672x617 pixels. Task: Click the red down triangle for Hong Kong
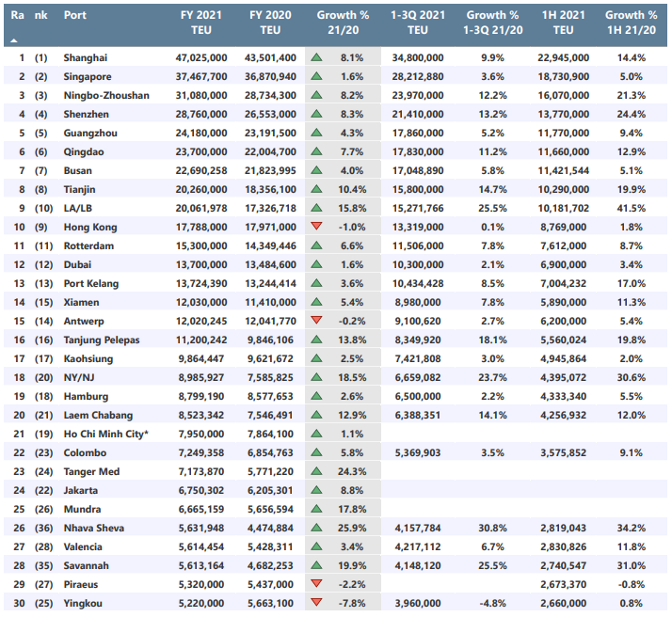(316, 226)
